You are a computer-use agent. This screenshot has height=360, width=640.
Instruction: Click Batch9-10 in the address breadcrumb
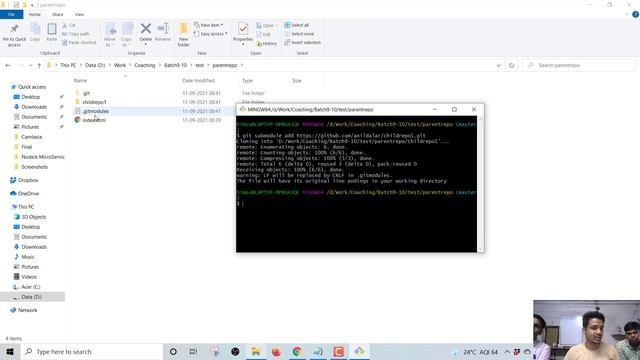pos(175,65)
